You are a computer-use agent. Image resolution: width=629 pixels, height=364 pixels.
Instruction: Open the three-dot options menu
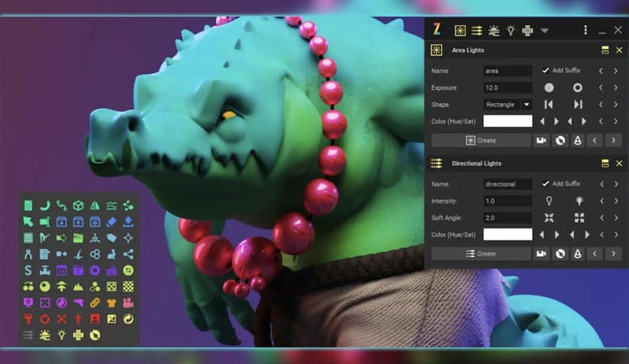pyautogui.click(x=585, y=29)
